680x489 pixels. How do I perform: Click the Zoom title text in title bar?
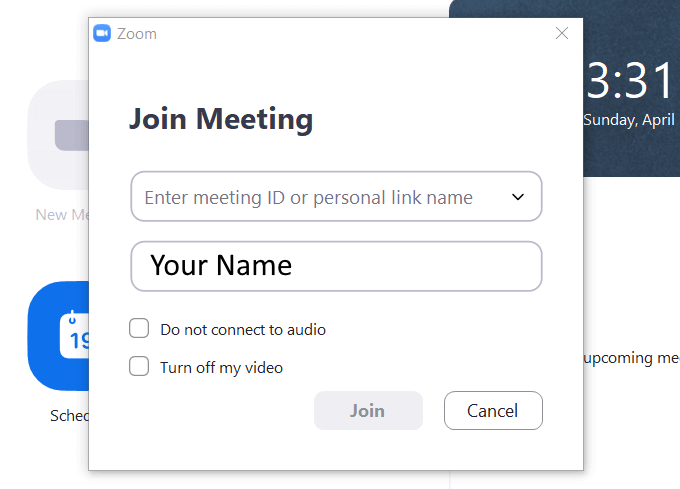[137, 34]
